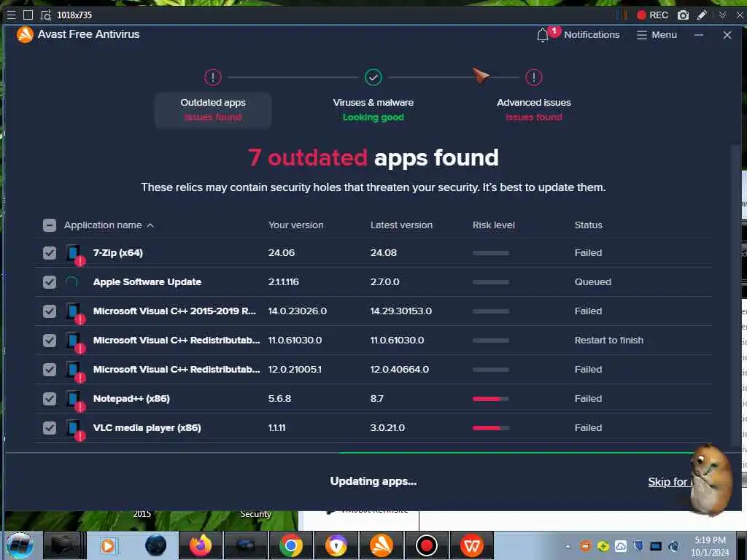
Task: Open the recorder hamburger menu icon
Action: 11,15
